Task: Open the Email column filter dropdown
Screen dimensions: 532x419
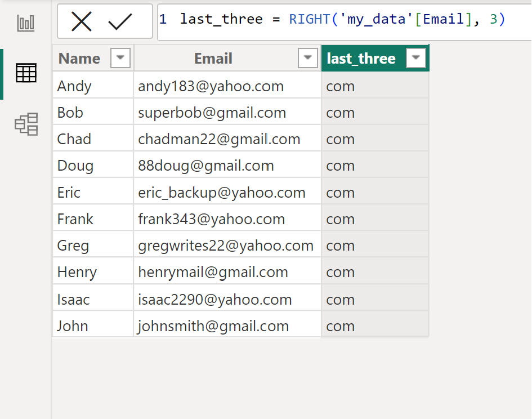Action: (307, 58)
